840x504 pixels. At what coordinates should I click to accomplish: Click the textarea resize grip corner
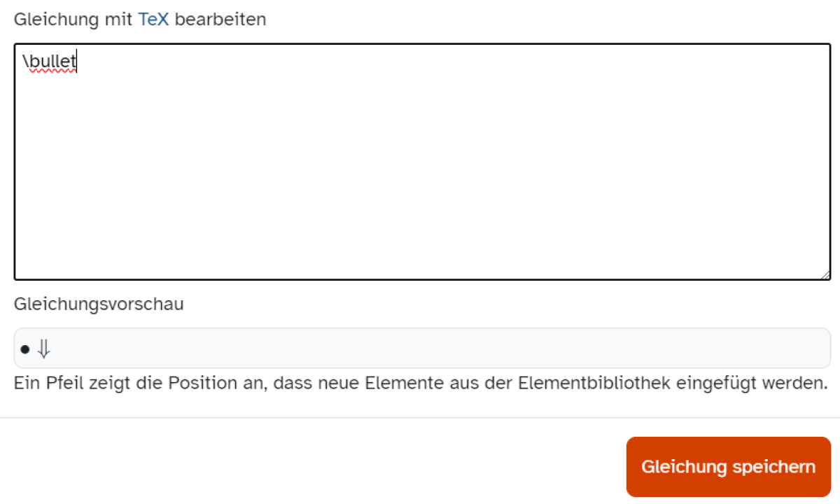825,274
